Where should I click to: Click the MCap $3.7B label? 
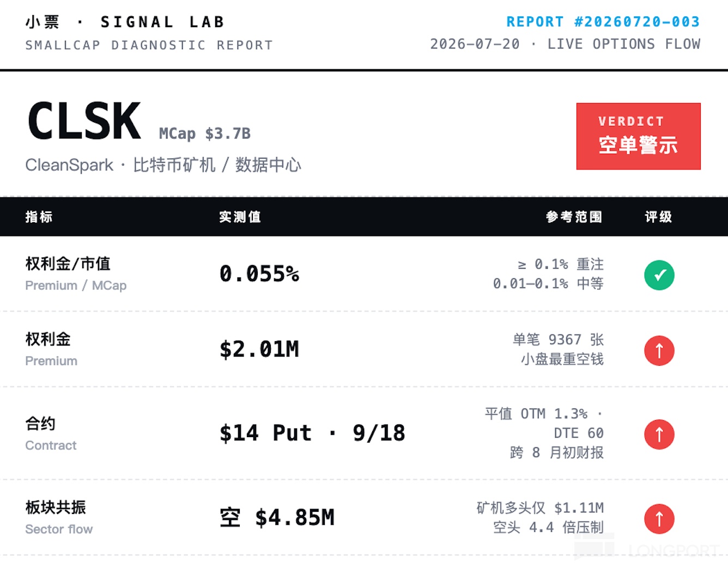(x=205, y=134)
